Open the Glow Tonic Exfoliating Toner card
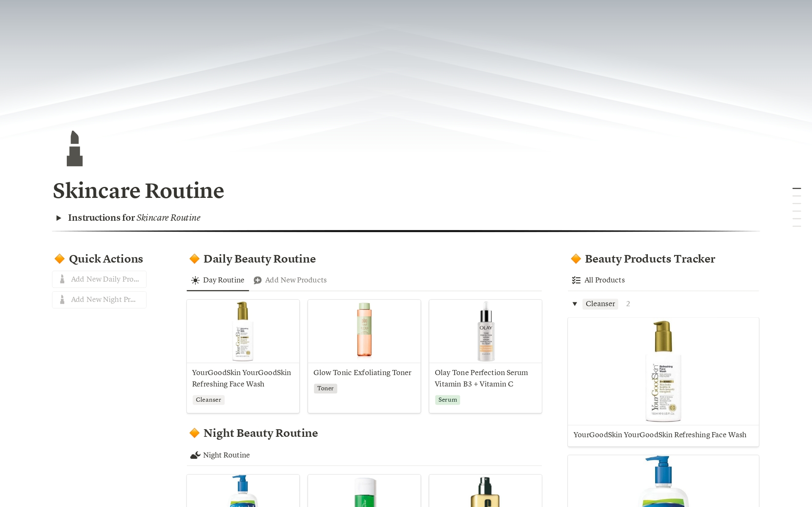This screenshot has height=507, width=812. (x=364, y=356)
